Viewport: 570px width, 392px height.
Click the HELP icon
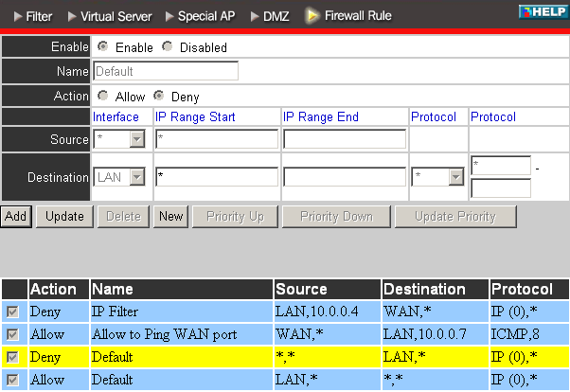pos(543,12)
